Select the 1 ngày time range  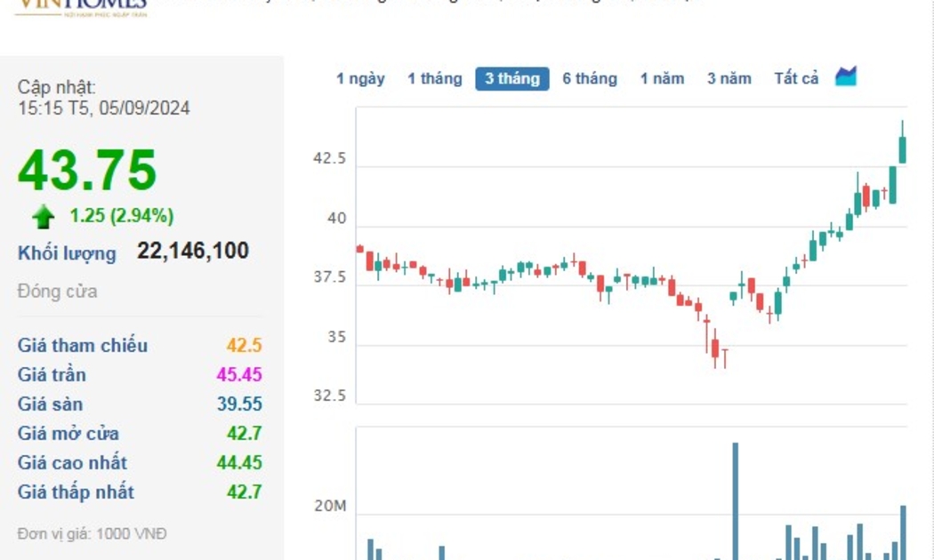click(360, 78)
